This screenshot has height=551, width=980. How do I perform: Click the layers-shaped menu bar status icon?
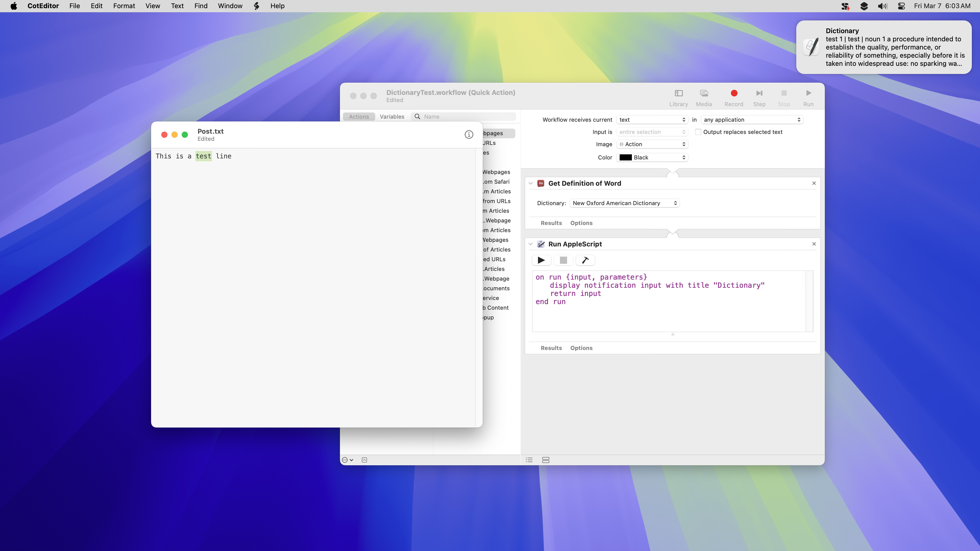tap(864, 6)
